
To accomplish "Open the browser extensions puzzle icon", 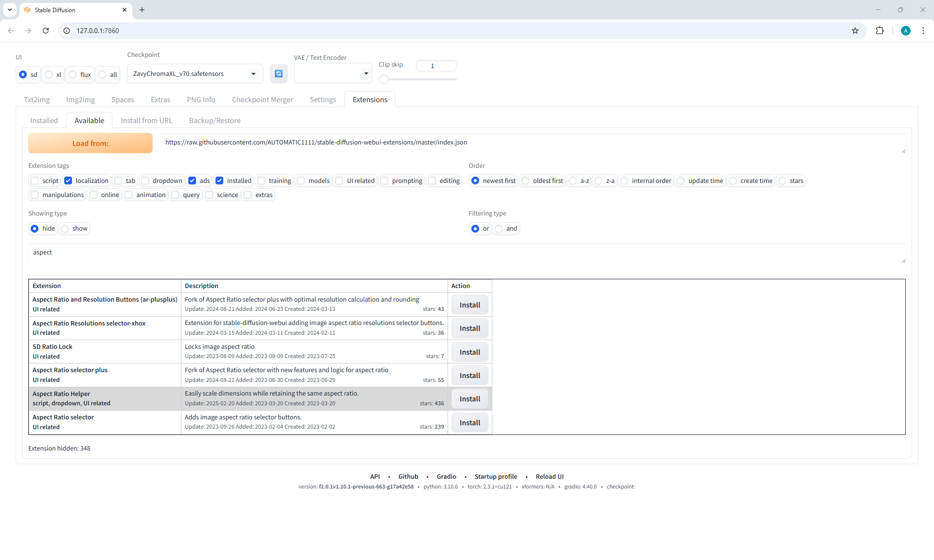I will (x=880, y=31).
